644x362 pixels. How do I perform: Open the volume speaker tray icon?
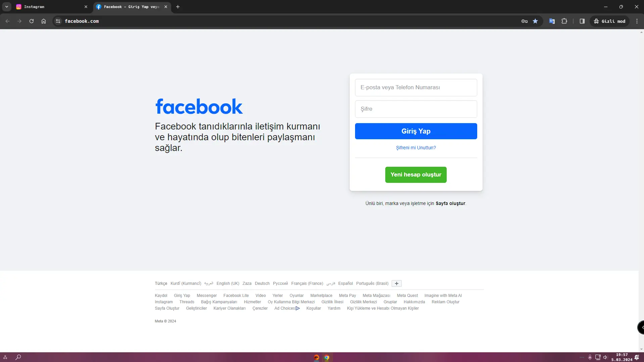coord(605,357)
